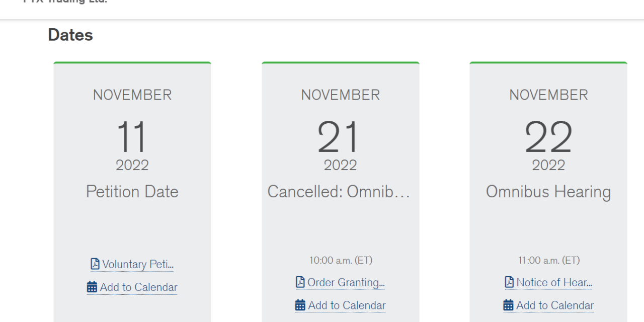The height and width of the screenshot is (322, 644).
Task: Click the large 11 date number
Action: [x=132, y=137]
